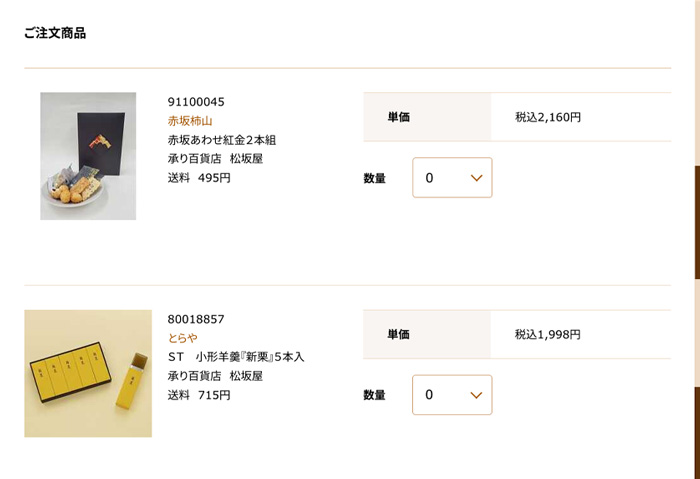Image resolution: width=700 pixels, height=479 pixels.
Task: Click the 税込1,998円 price cell
Action: (x=581, y=334)
